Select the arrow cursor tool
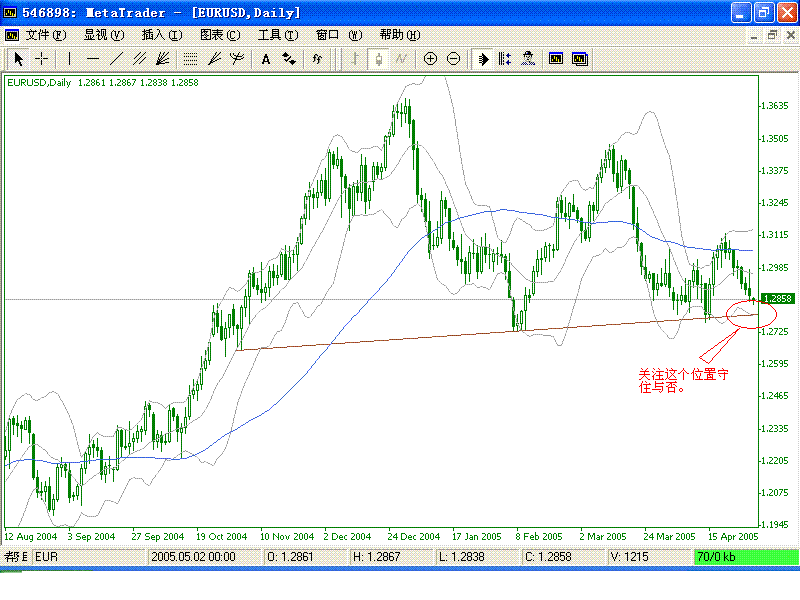800x600 pixels. click(18, 59)
